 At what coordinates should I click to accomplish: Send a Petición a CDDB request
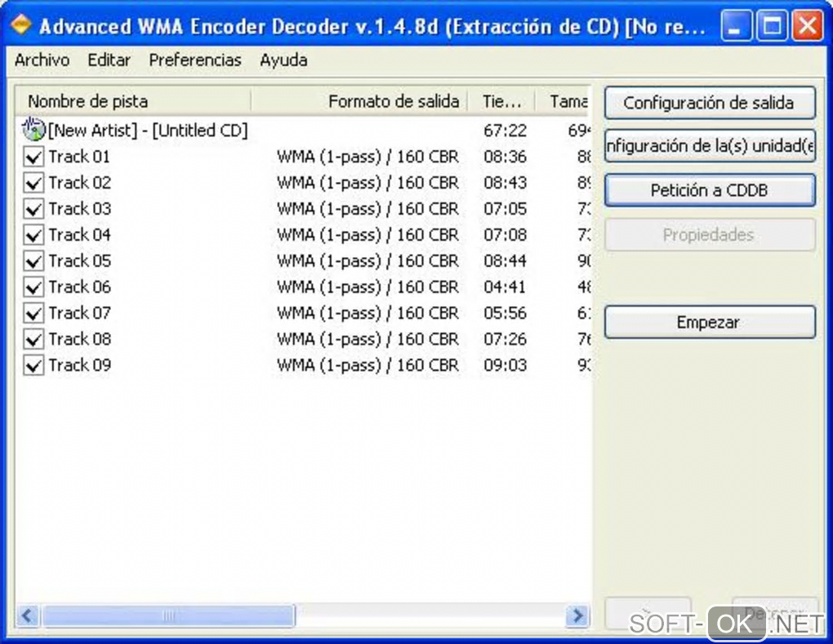tap(710, 190)
